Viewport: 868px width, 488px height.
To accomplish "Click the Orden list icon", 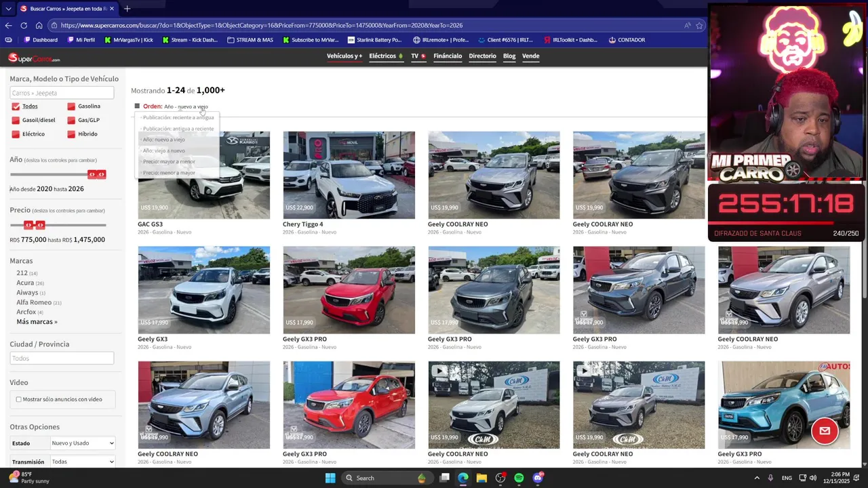I will tap(137, 106).
